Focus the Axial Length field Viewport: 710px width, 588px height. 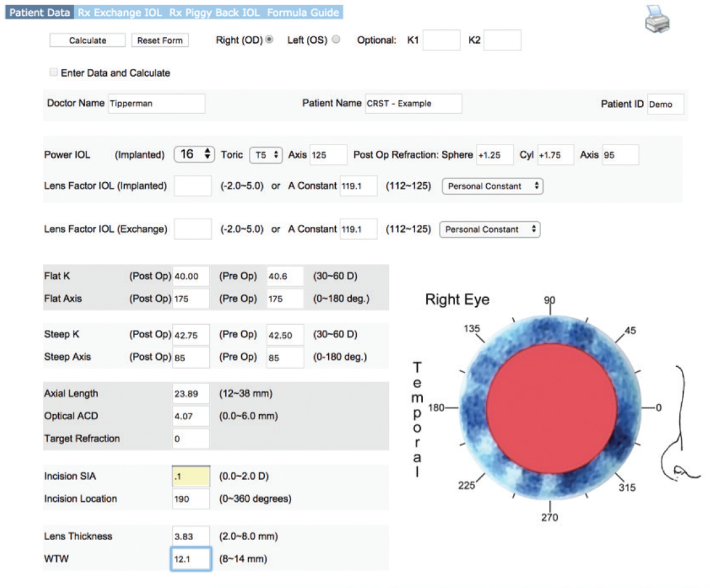[191, 394]
